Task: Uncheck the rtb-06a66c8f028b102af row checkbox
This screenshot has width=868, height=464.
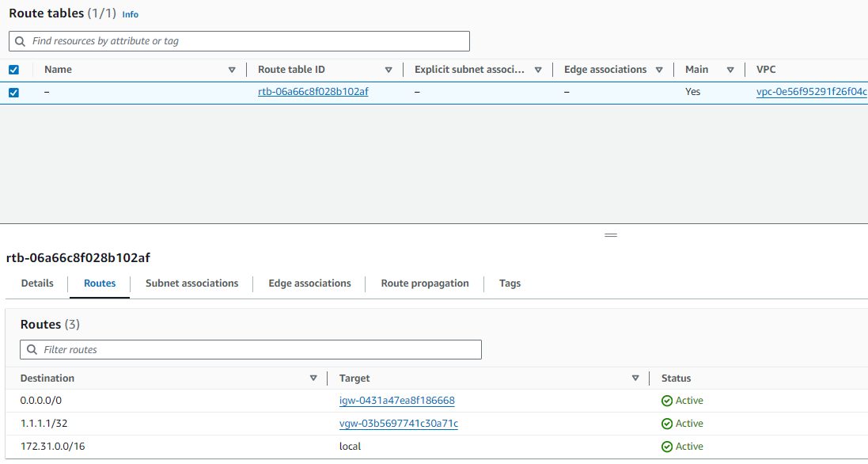Action: [x=13, y=93]
